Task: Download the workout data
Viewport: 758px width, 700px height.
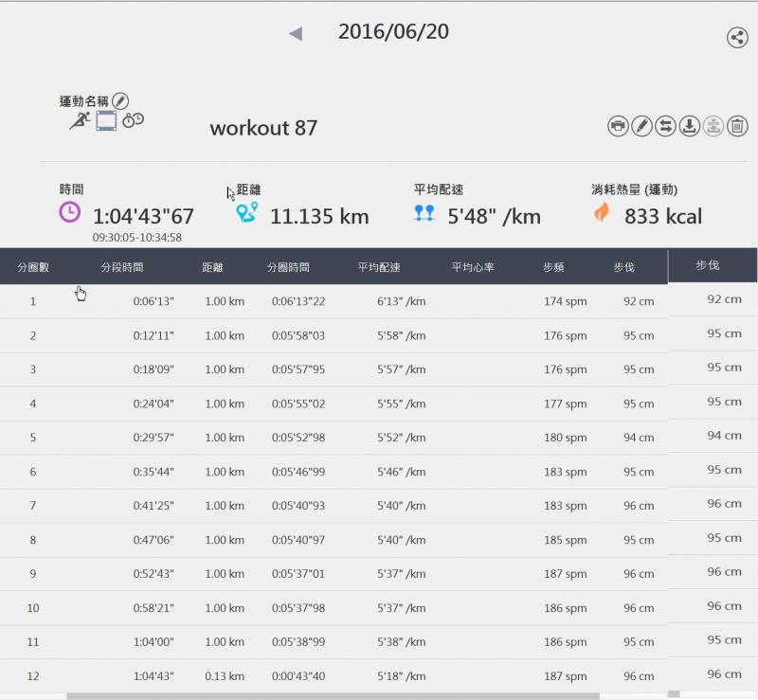Action: 690,126
